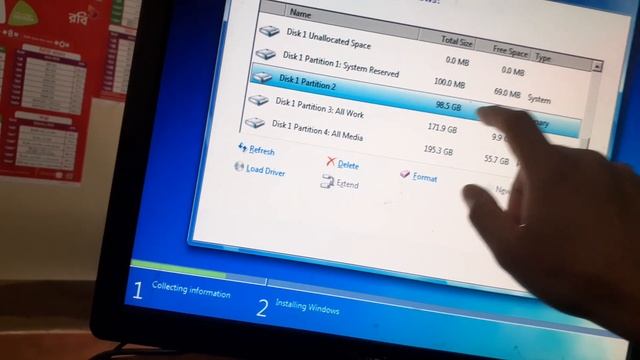The image size is (640, 360).
Task: Click the 69.0 MB free space value
Action: click(x=507, y=93)
